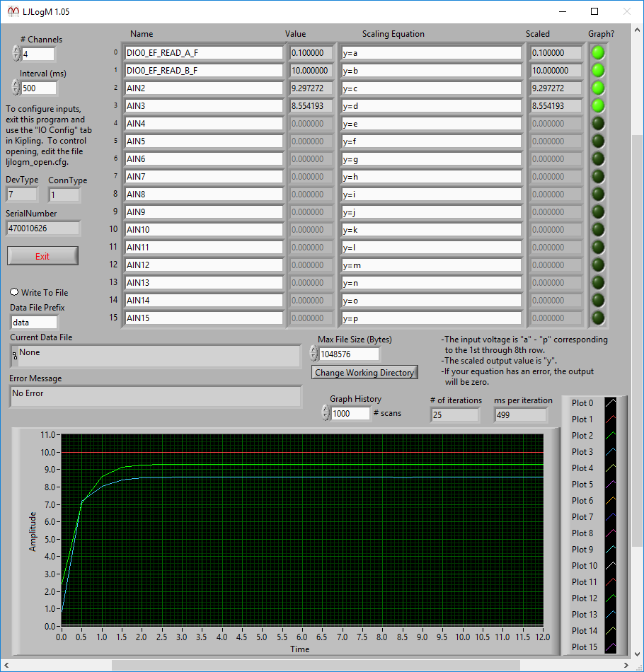
Task: Click the Plot 2 color line swatch
Action: click(x=612, y=435)
